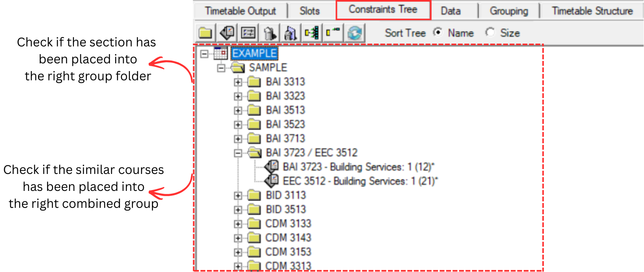644x272 pixels.
Task: Select the BID 3113 label
Action: (286, 195)
